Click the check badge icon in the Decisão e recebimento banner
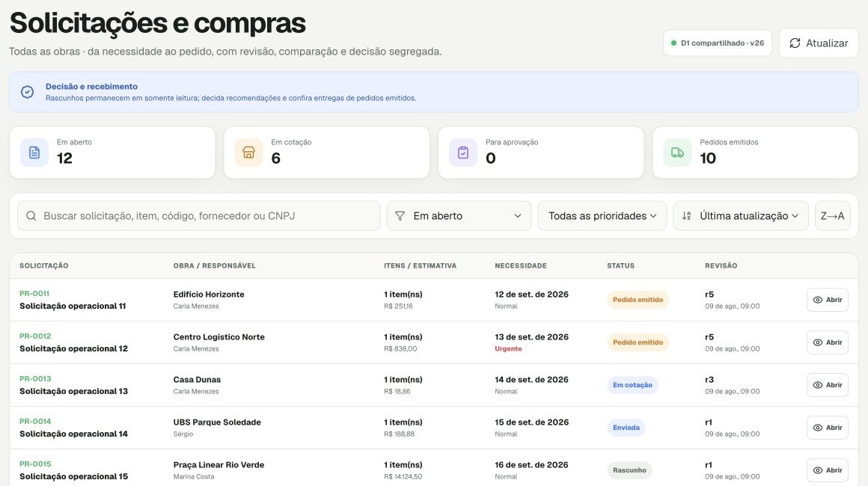The image size is (868, 486). coord(27,92)
